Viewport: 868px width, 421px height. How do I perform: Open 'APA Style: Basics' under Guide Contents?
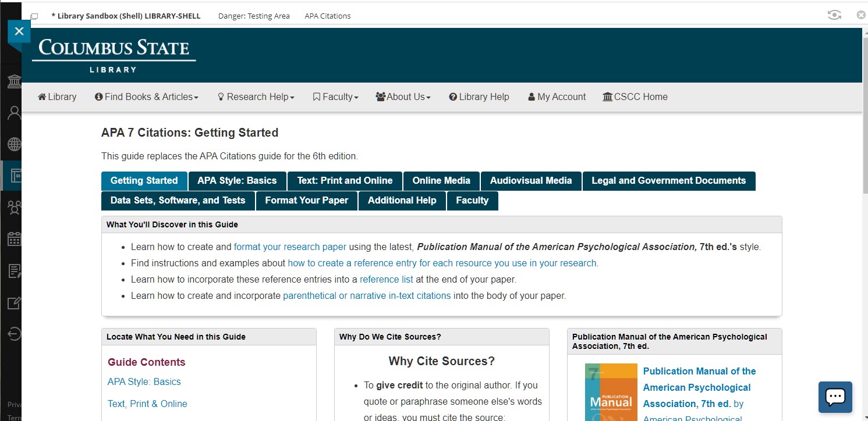(144, 382)
